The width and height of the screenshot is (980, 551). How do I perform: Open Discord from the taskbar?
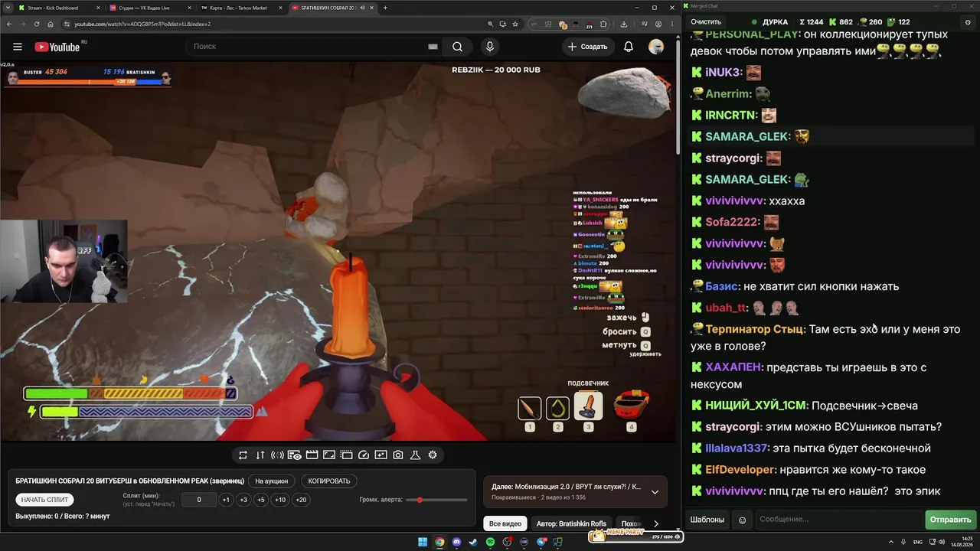pyautogui.click(x=456, y=543)
